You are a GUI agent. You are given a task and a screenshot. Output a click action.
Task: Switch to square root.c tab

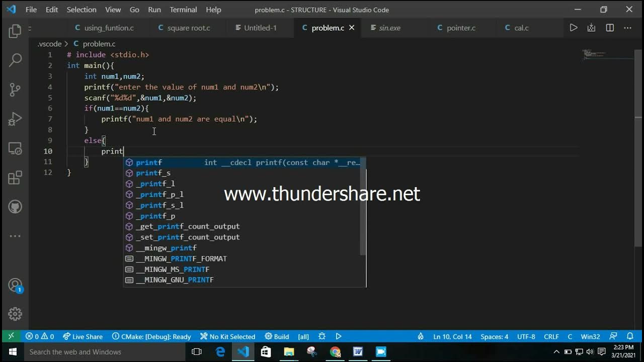(184, 28)
